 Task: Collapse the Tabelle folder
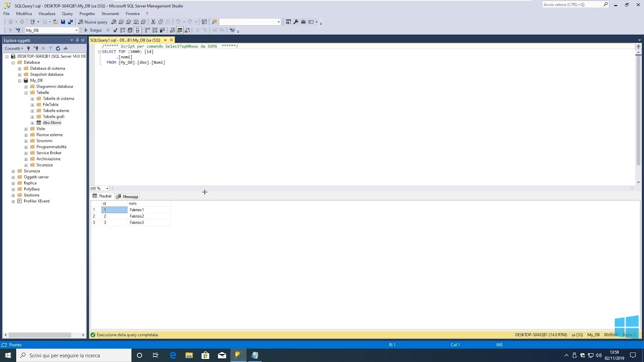click(26, 93)
